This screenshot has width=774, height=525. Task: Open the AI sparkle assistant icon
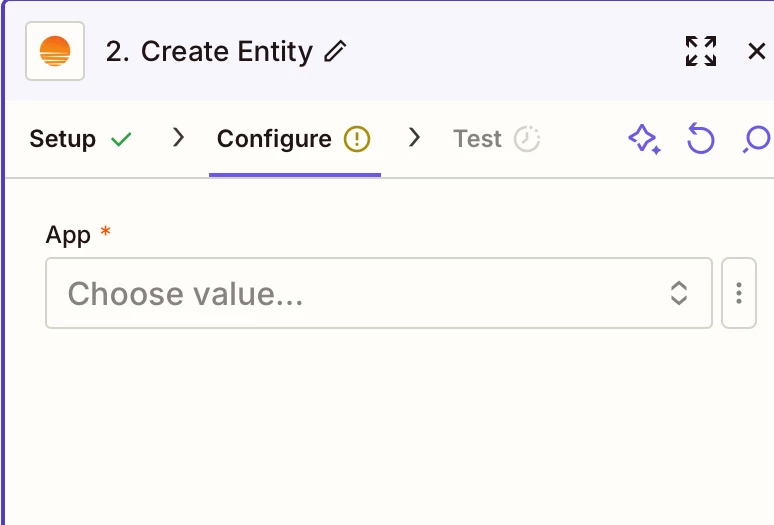pyautogui.click(x=644, y=139)
